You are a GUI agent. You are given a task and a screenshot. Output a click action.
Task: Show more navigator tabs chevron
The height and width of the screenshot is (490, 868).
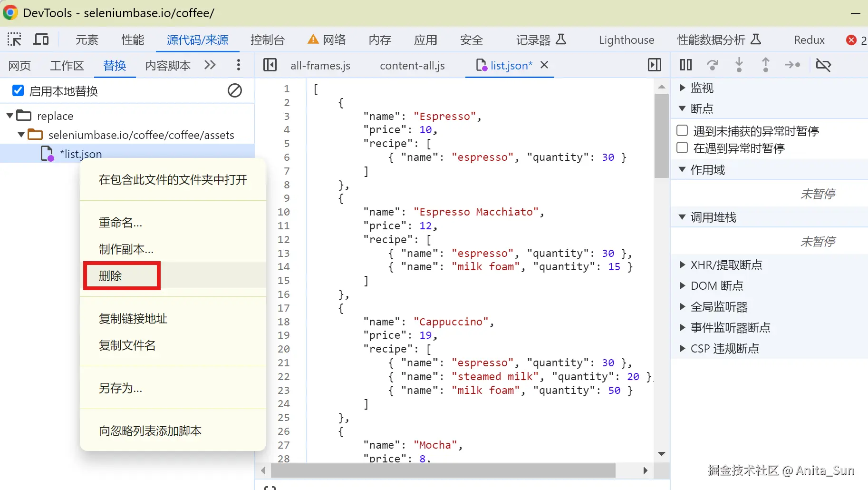pyautogui.click(x=210, y=65)
